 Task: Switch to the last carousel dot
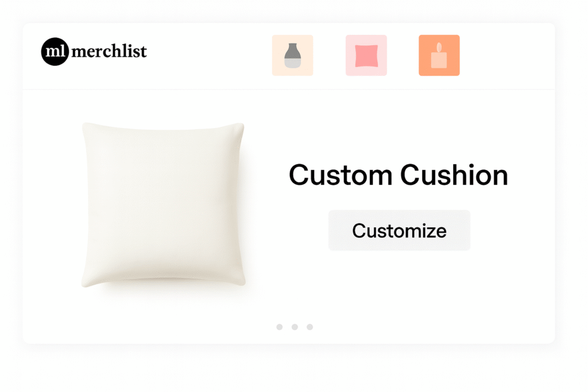click(310, 327)
